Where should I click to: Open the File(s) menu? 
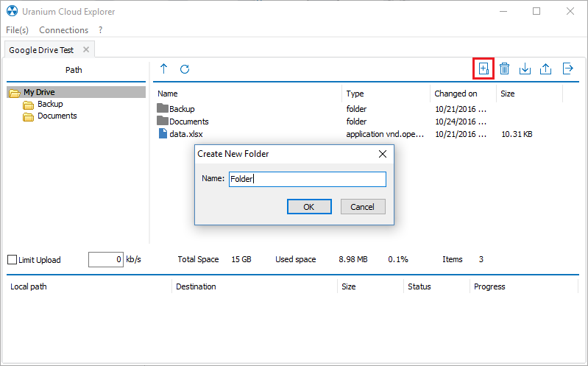coord(17,30)
